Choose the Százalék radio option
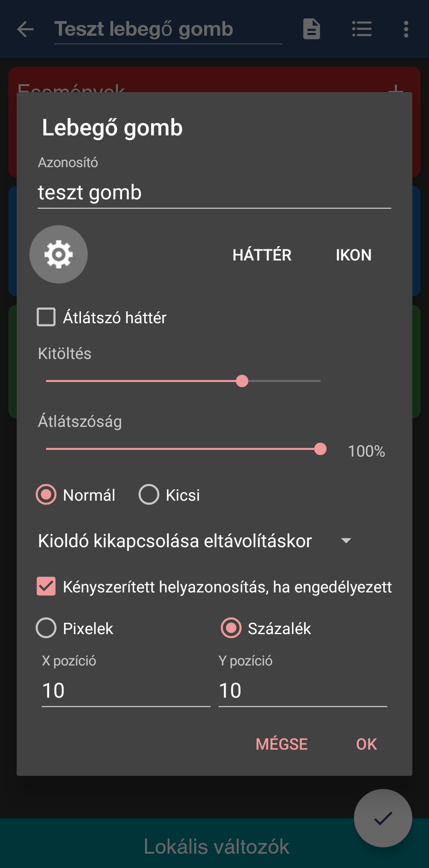The height and width of the screenshot is (868, 429). click(x=231, y=628)
